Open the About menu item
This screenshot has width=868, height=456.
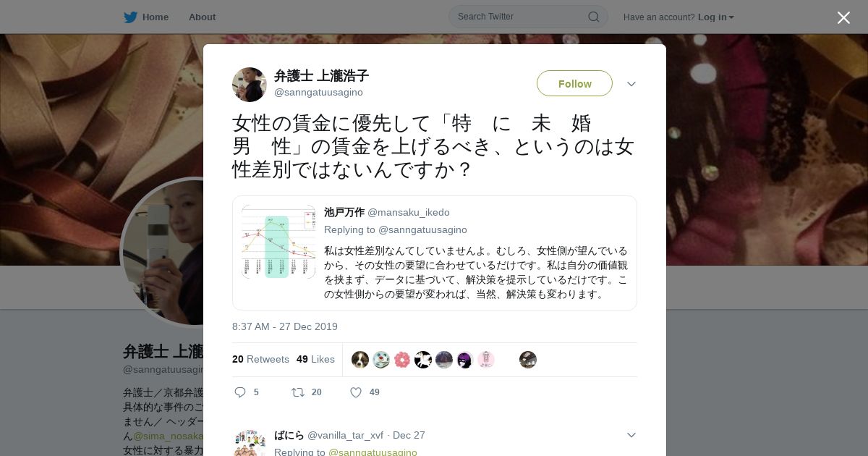tap(202, 17)
